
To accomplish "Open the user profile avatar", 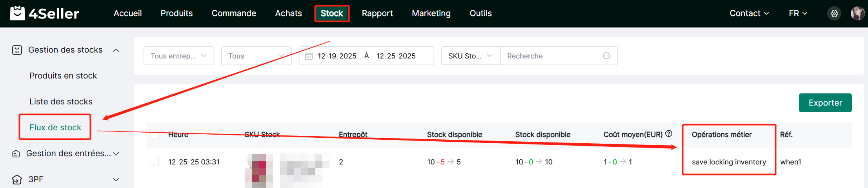I will pos(857,13).
